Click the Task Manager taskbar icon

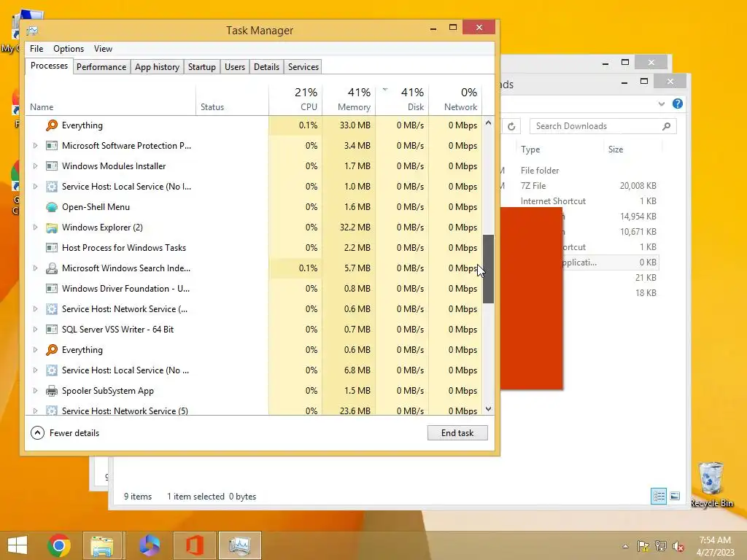click(239, 545)
